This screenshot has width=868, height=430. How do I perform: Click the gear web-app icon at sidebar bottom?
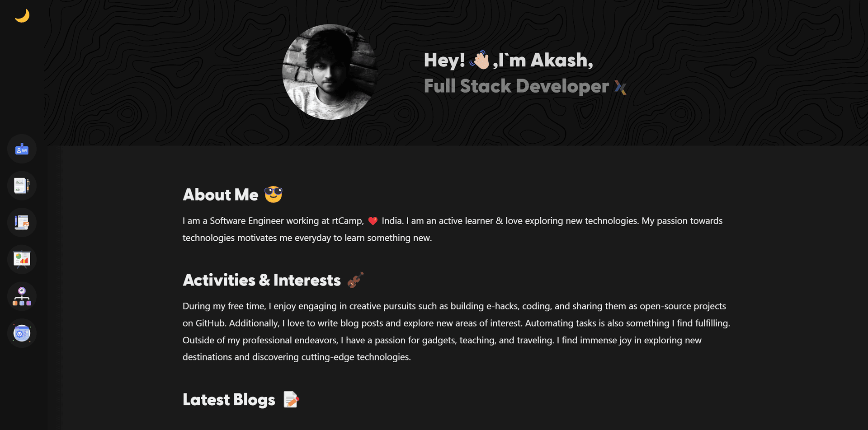[x=22, y=333]
